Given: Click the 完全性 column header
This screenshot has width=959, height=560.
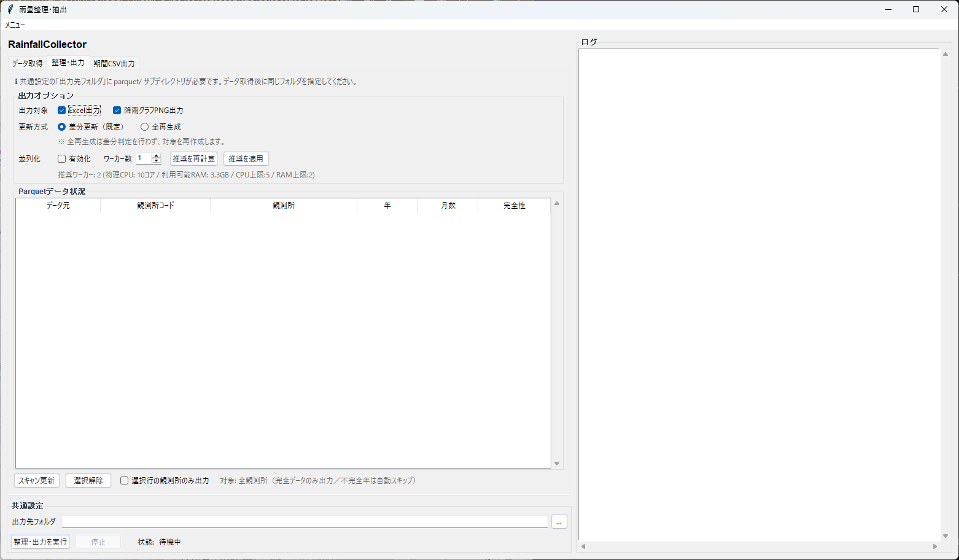Looking at the screenshot, I should (514, 206).
